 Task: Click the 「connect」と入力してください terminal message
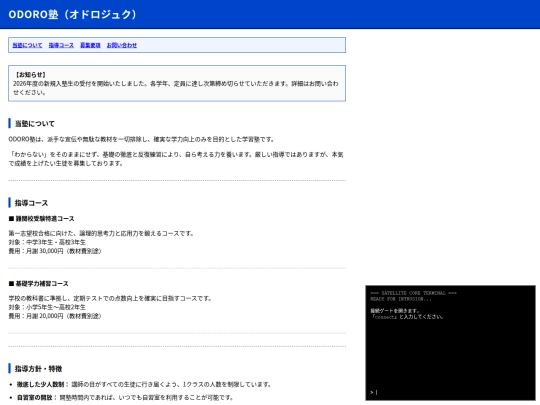407,316
